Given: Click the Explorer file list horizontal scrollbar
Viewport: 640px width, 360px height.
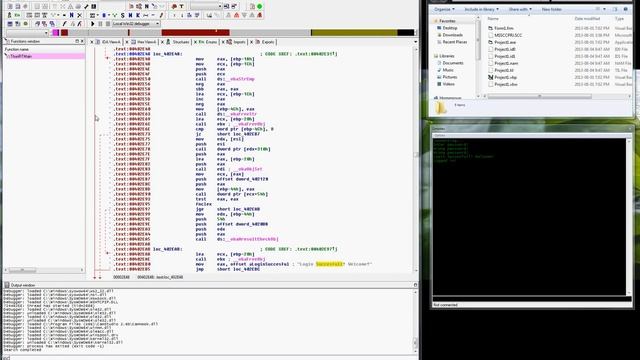Looking at the screenshot, I should (x=539, y=96).
